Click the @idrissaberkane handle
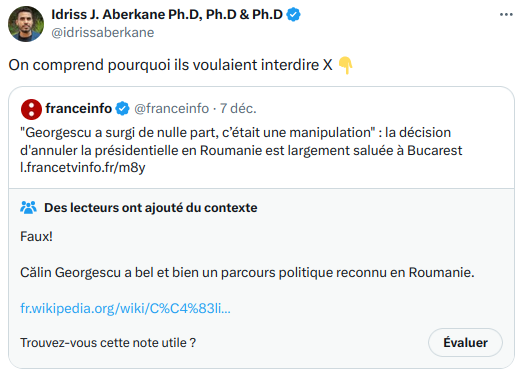This screenshot has height=380, width=519. pos(103,33)
